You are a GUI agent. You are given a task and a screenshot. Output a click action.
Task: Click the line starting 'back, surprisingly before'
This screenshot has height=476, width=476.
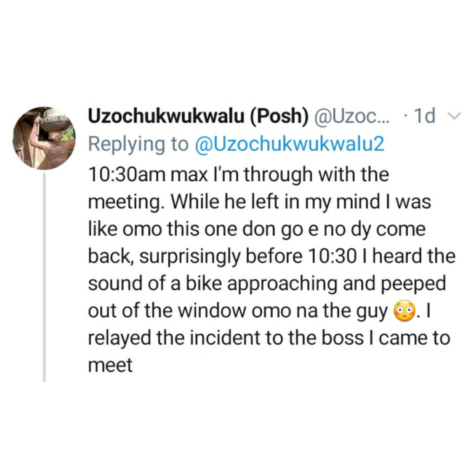click(x=271, y=256)
